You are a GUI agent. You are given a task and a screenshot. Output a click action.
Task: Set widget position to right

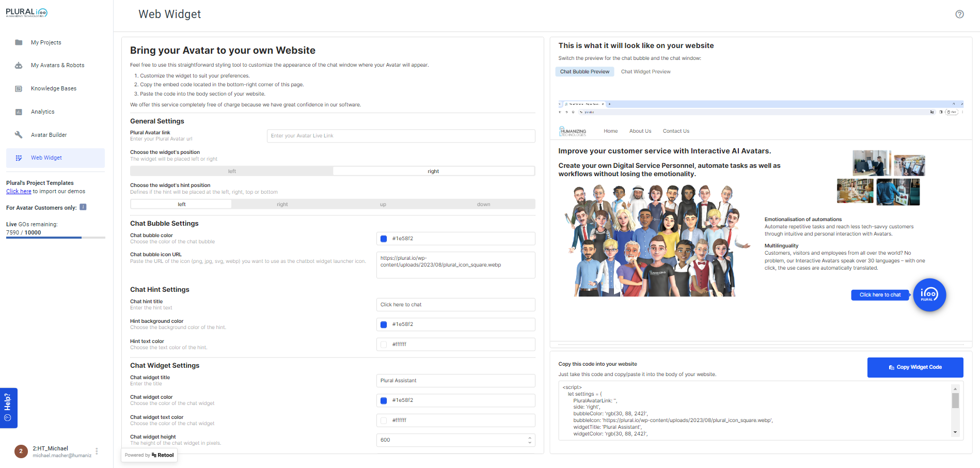(433, 171)
